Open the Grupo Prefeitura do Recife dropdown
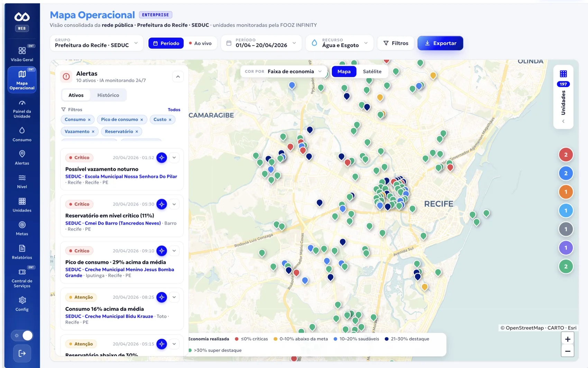This screenshot has width=588, height=368. tap(97, 43)
